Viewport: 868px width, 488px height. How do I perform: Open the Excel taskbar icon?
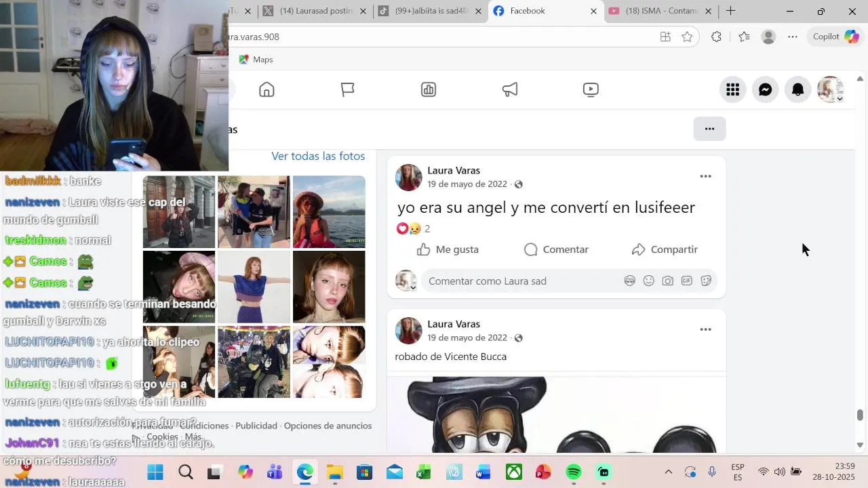[424, 472]
